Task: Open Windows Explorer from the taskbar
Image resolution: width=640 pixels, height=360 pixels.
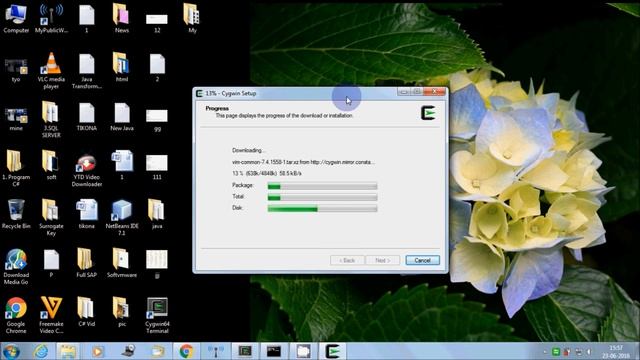Action: [68, 351]
